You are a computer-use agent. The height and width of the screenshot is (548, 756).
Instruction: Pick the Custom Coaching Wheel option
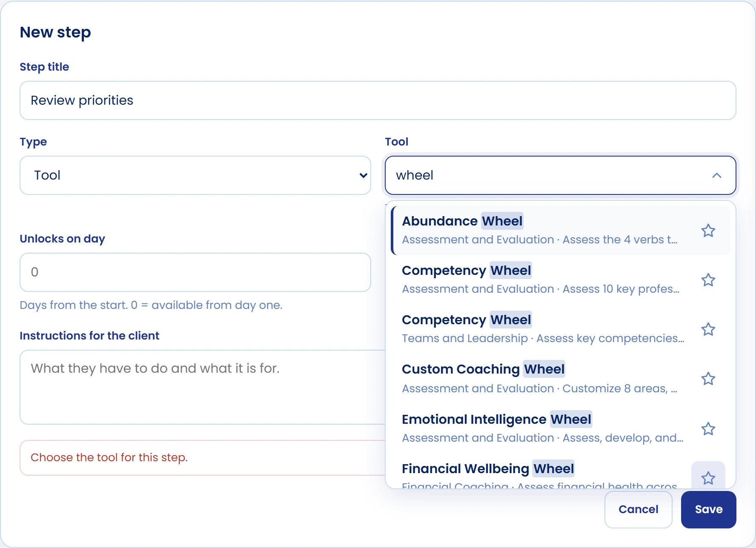pyautogui.click(x=561, y=379)
